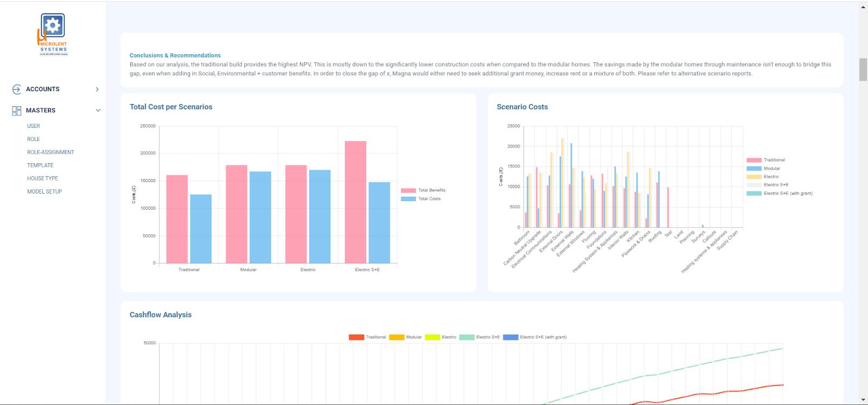
Task: Open the USER master page
Action: (34, 126)
